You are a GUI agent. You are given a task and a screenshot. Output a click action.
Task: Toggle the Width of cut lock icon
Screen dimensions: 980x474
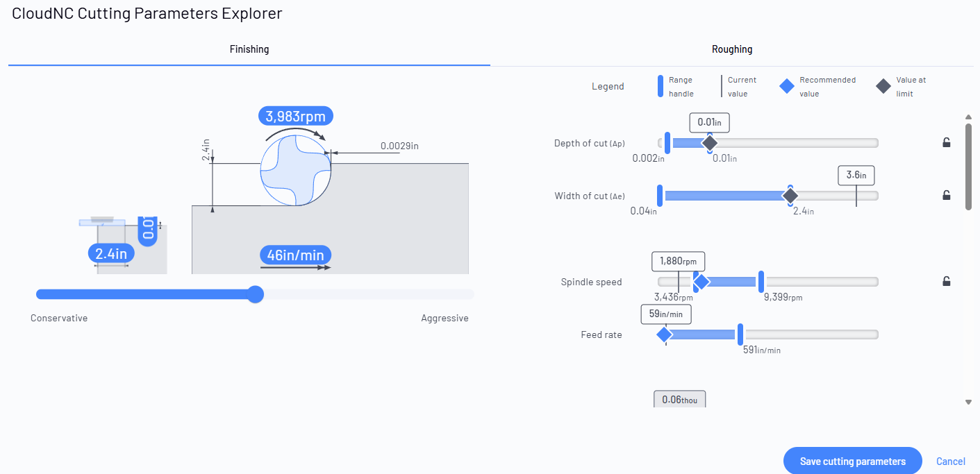946,195
